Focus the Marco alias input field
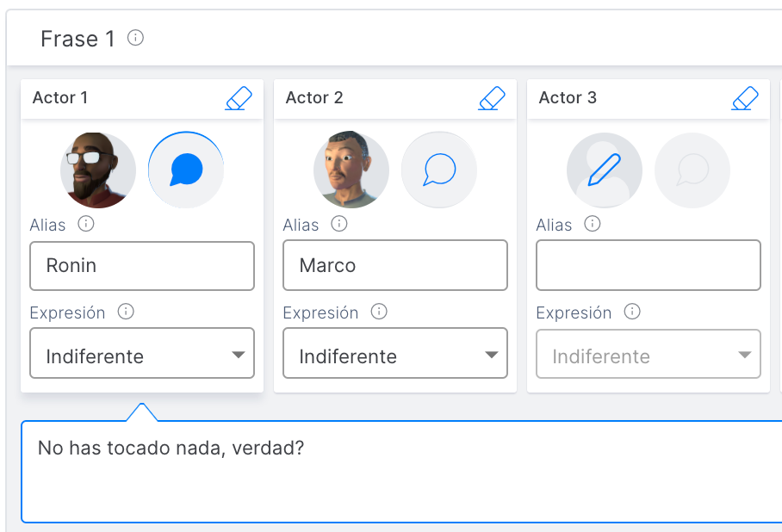 coord(395,265)
